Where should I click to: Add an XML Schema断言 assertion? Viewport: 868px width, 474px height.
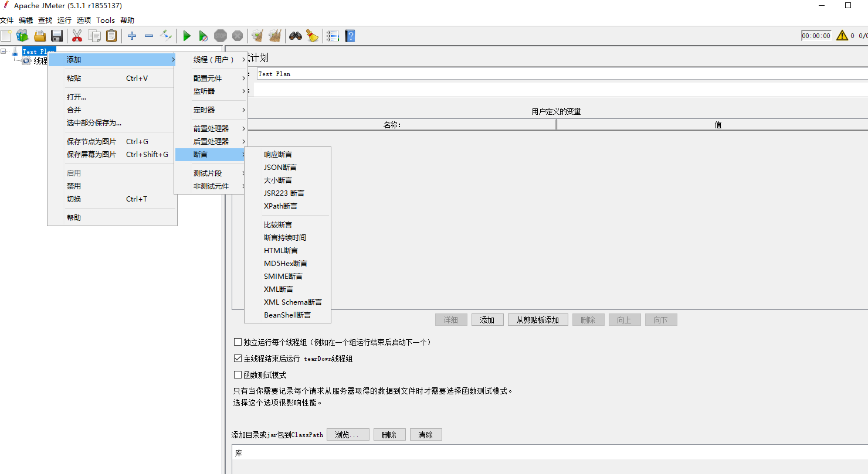(287, 302)
